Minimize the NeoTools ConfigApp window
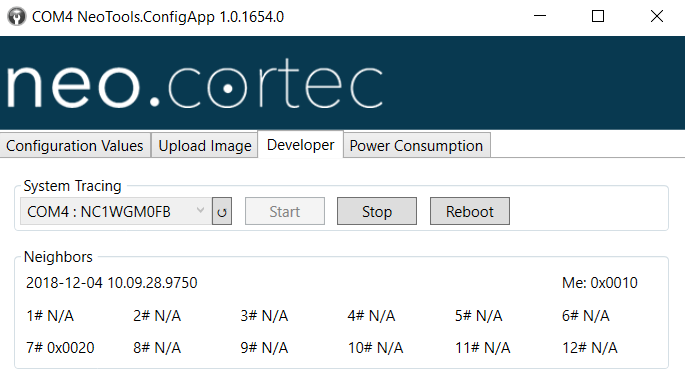 click(540, 17)
